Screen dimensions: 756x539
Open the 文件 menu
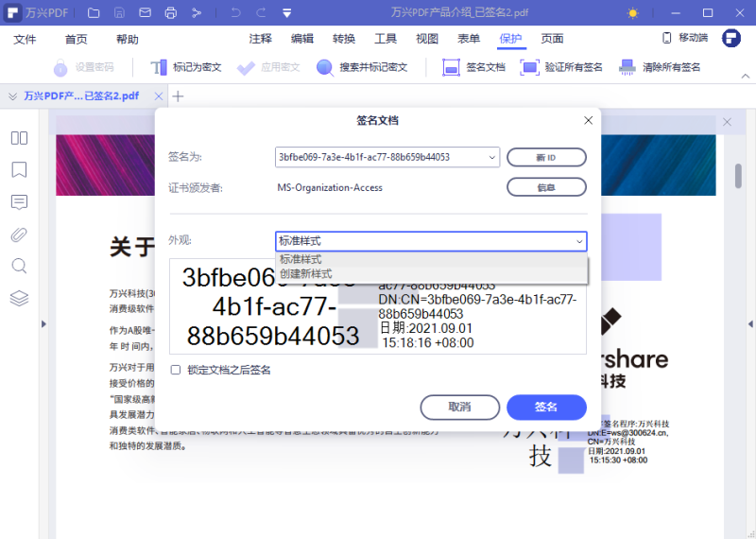[25, 39]
